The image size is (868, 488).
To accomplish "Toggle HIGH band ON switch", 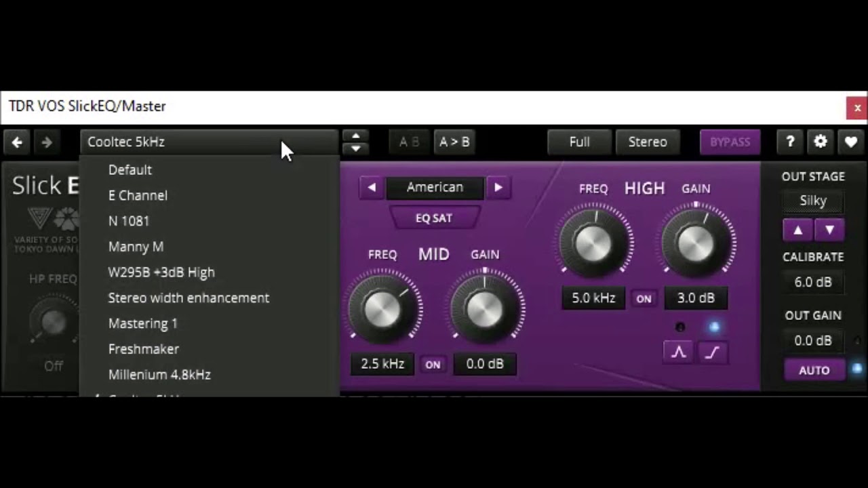I will coord(644,298).
